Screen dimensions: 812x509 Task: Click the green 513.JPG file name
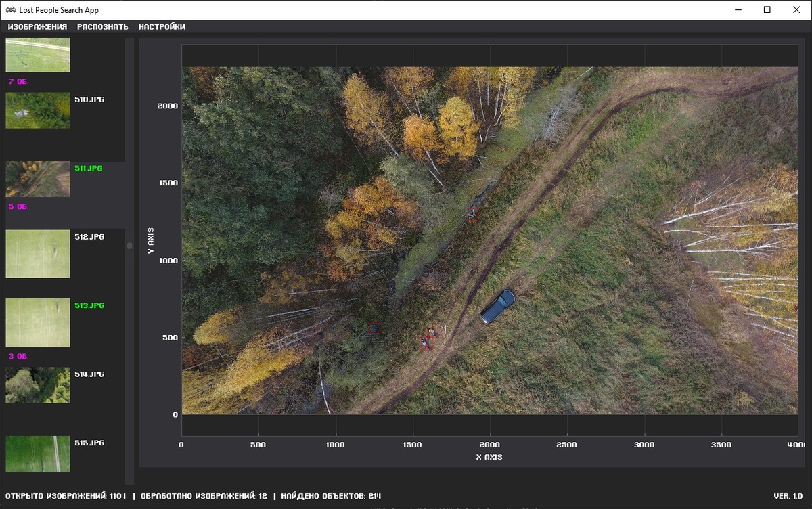coord(89,305)
